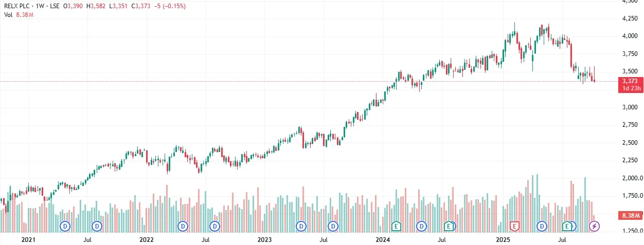Click the 2023 label on time axis

click(x=264, y=239)
